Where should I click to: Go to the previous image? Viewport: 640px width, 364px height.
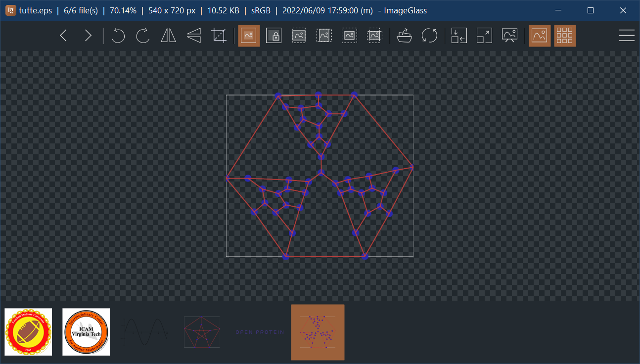pyautogui.click(x=63, y=36)
